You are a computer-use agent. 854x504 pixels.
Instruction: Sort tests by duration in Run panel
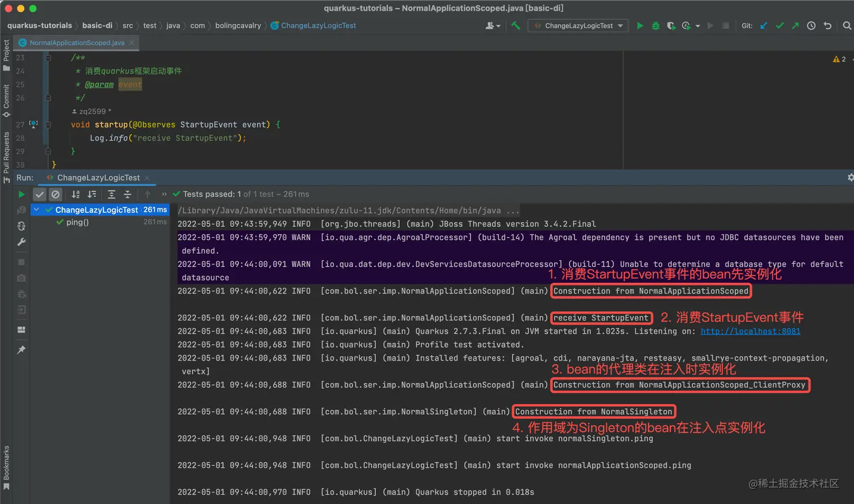92,194
